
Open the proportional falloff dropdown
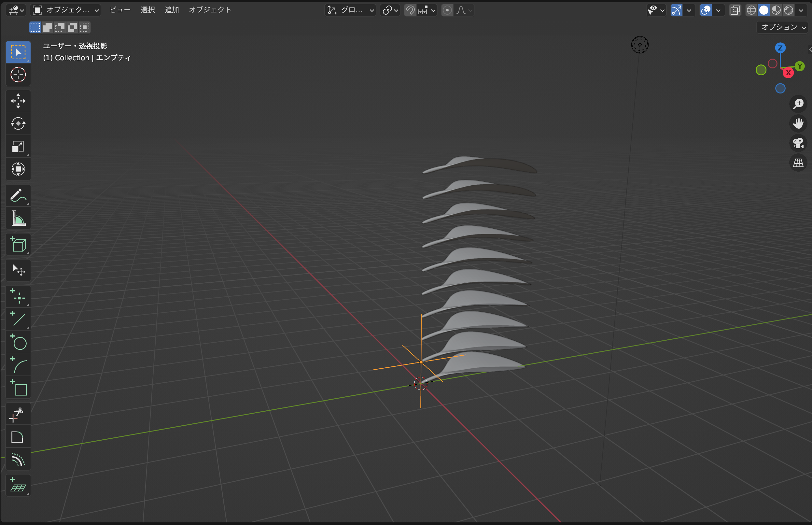464,10
